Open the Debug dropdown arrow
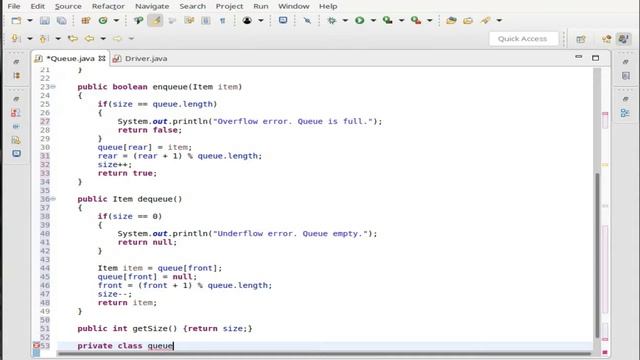This screenshot has width=640, height=360. 345,20
